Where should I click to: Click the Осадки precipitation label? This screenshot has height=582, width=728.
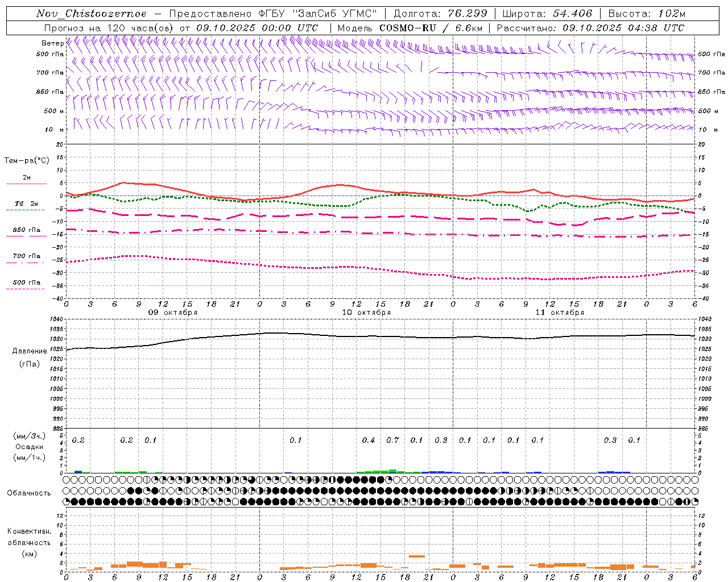click(29, 447)
